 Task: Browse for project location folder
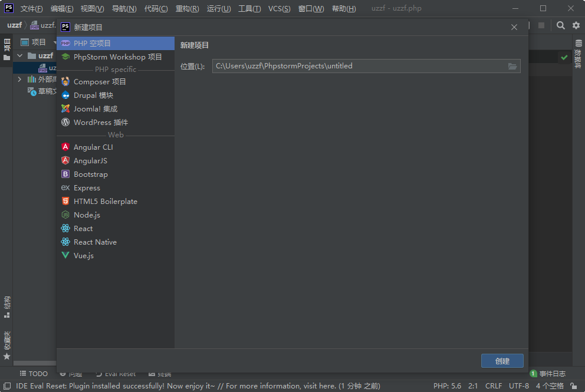[x=512, y=67]
